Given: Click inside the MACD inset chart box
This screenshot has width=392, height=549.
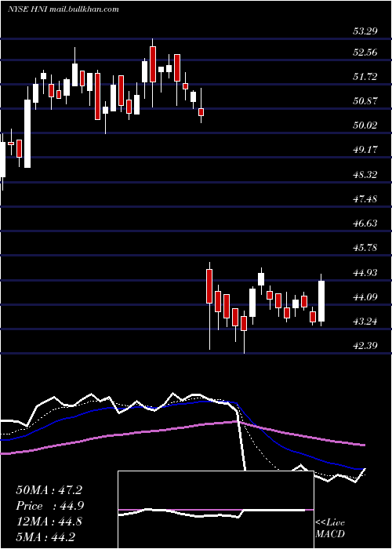Looking at the screenshot, I should point(216,510).
